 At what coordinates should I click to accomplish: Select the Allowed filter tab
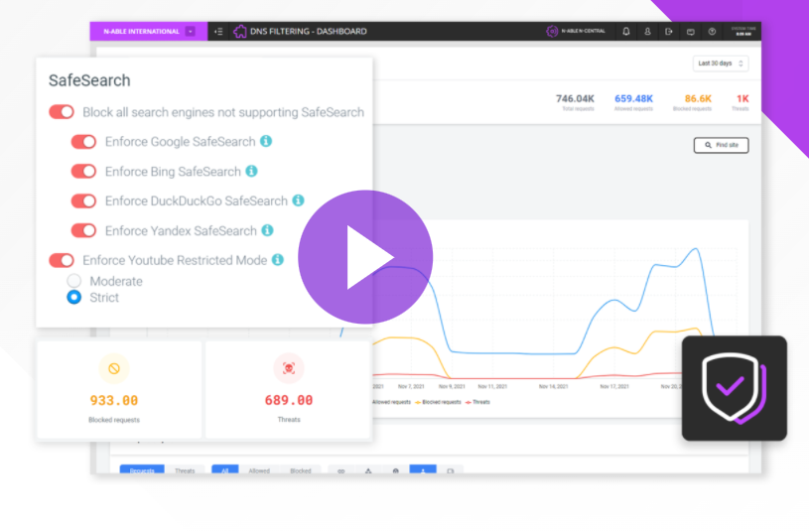pos(259,469)
